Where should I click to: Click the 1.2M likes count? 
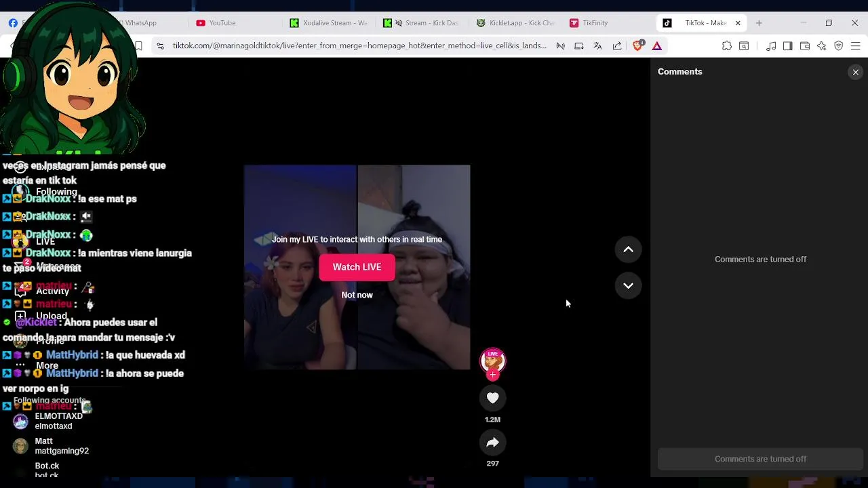pos(492,420)
